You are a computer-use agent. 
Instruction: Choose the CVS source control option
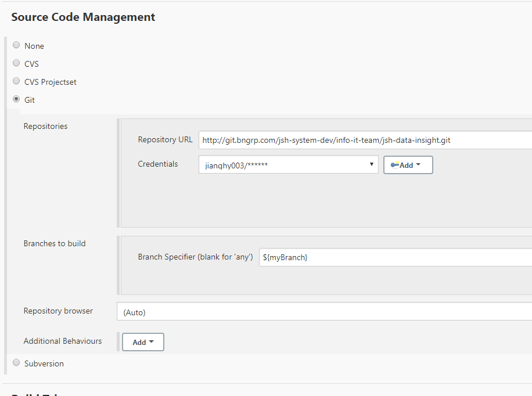coord(16,63)
